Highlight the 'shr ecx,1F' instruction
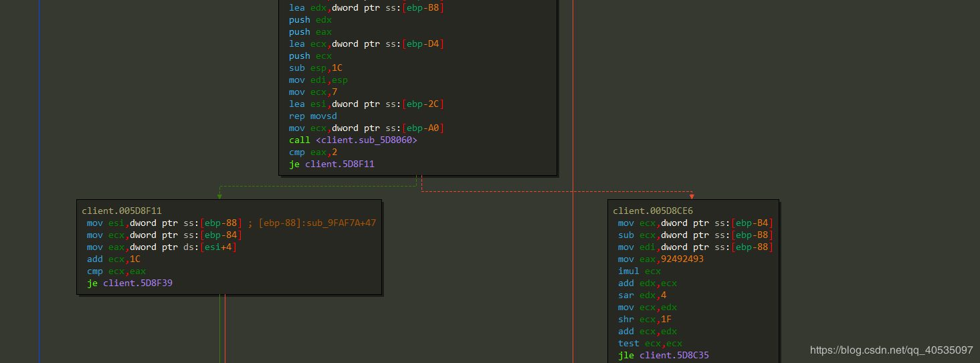The height and width of the screenshot is (363, 980). (x=645, y=320)
